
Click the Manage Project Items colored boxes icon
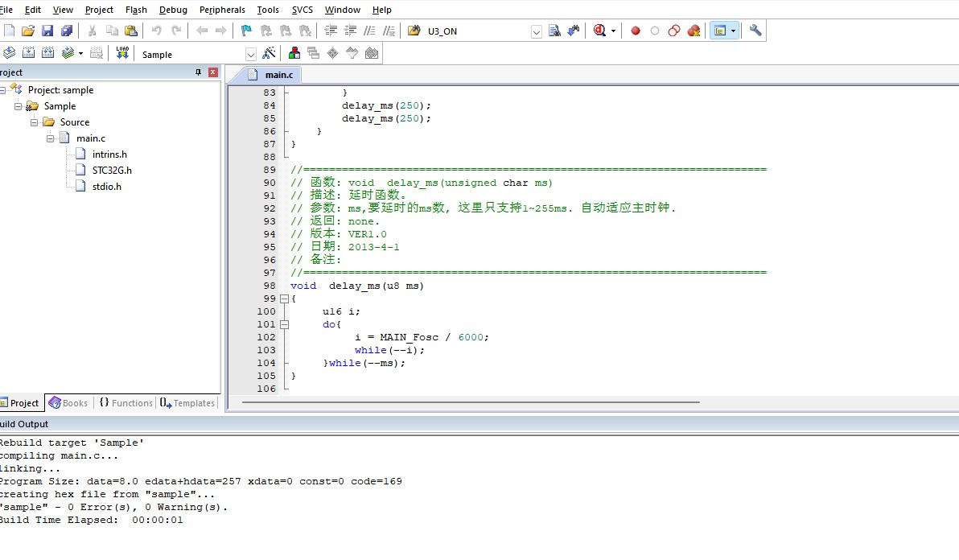pyautogui.click(x=294, y=54)
